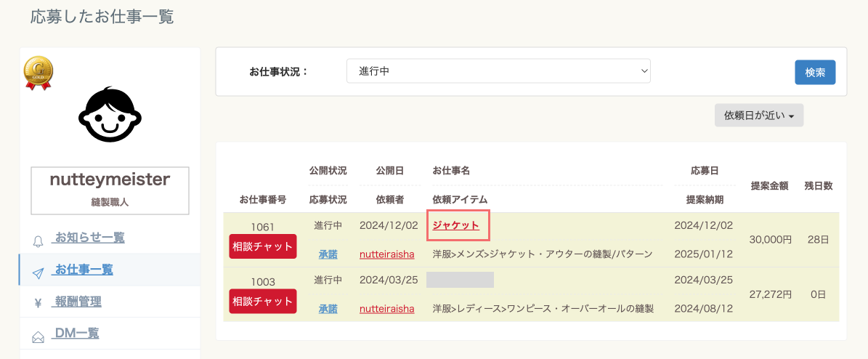Click the gold medal badge icon

pos(38,73)
